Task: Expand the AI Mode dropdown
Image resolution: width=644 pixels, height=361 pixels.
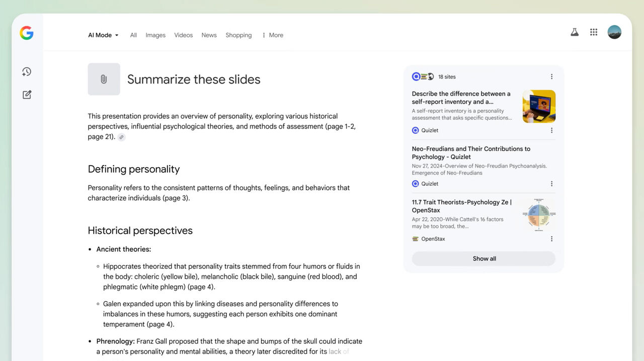Action: point(103,35)
